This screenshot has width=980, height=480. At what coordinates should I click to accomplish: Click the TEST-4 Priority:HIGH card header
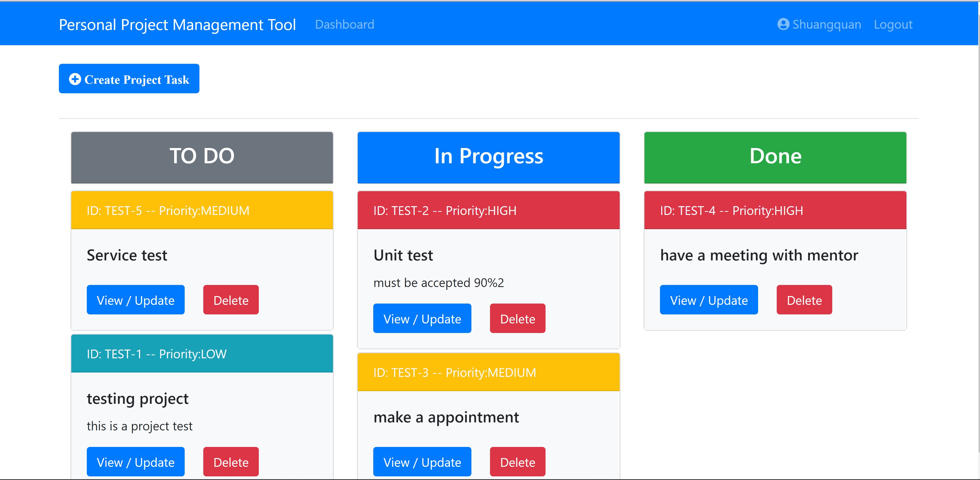tap(775, 210)
